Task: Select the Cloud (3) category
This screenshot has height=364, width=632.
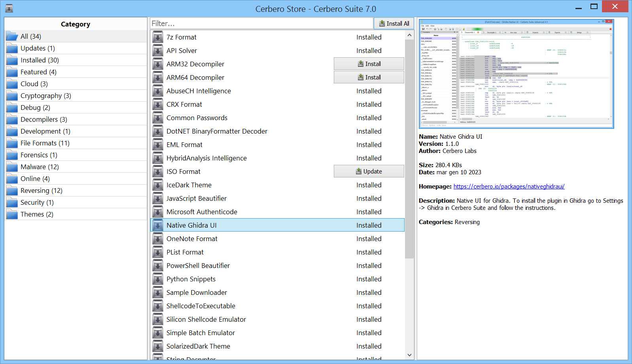Action: [76, 84]
